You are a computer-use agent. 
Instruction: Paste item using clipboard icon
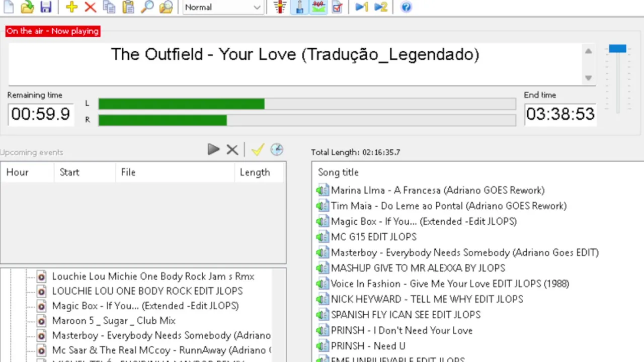tap(128, 7)
